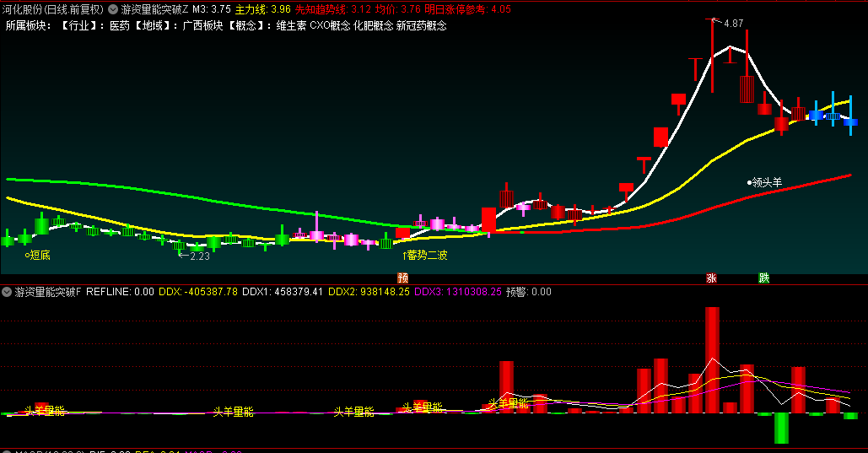Click the 明日涨停参考: 4.05 readout
This screenshot has height=453, width=868.
[468, 9]
